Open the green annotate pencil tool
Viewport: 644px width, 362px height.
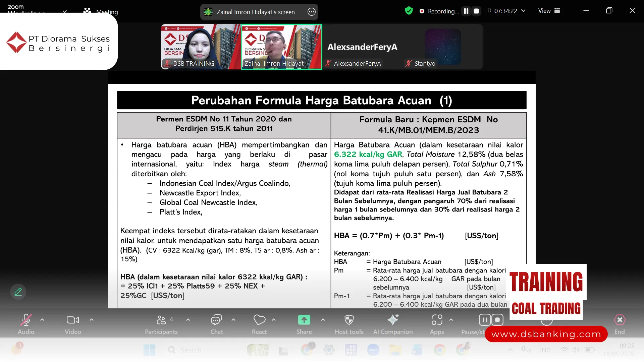tap(18, 292)
